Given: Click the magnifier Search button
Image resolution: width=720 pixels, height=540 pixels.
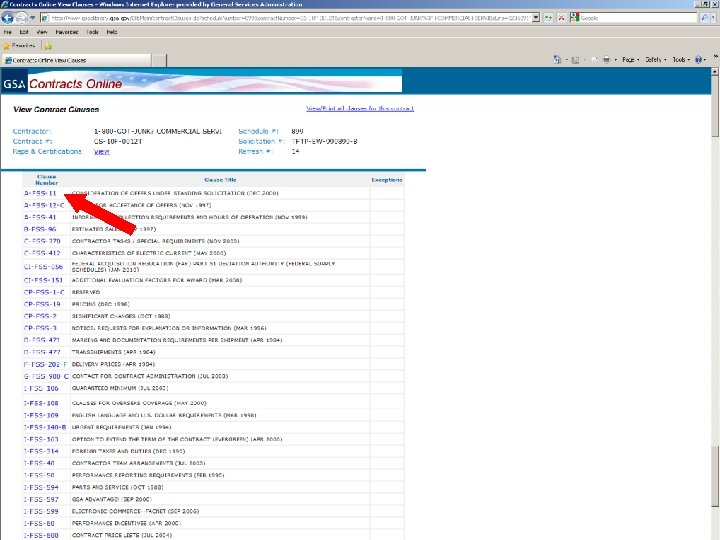Looking at the screenshot, I should point(704,18).
